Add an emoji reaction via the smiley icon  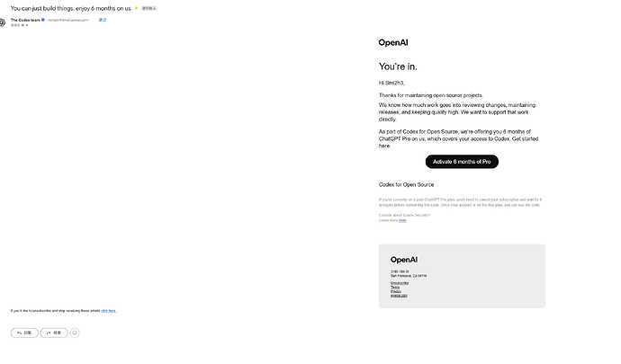pyautogui.click(x=75, y=333)
